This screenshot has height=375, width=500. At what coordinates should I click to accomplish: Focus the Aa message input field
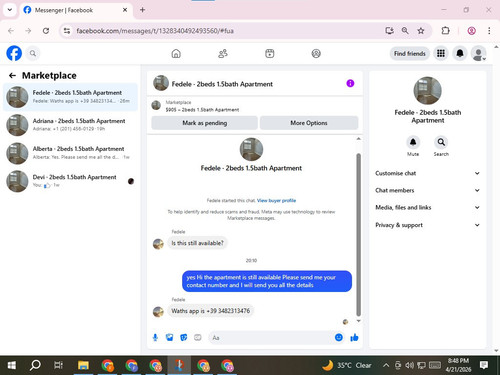270,338
